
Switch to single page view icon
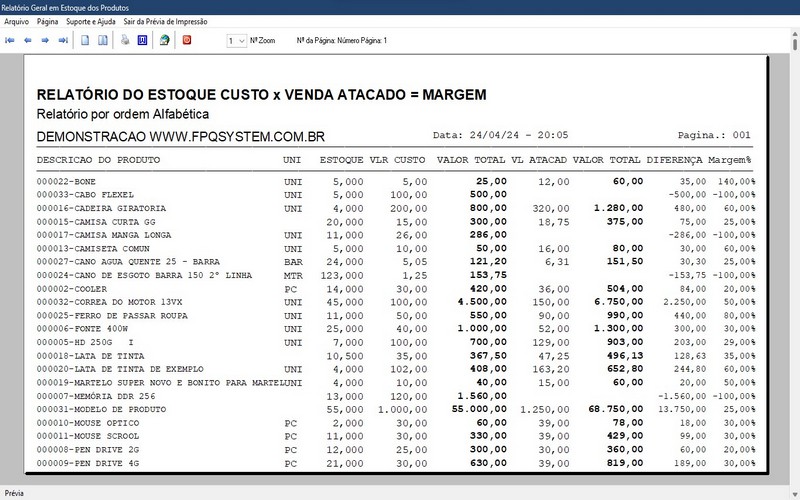click(85, 40)
